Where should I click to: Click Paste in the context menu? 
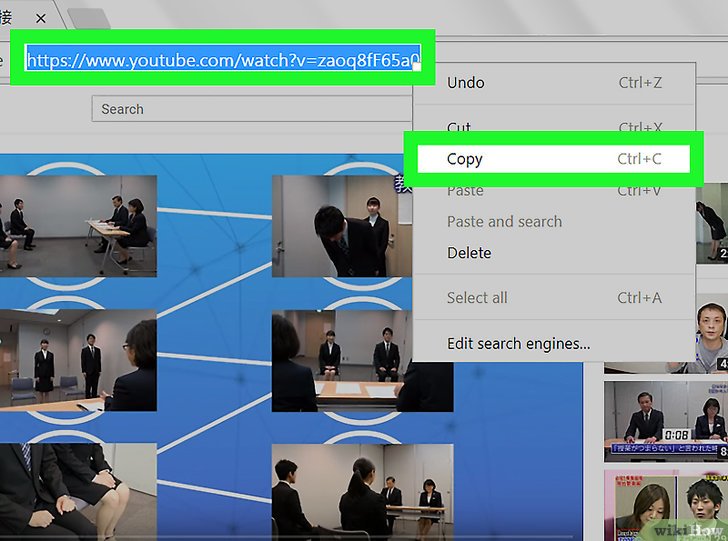(x=465, y=190)
